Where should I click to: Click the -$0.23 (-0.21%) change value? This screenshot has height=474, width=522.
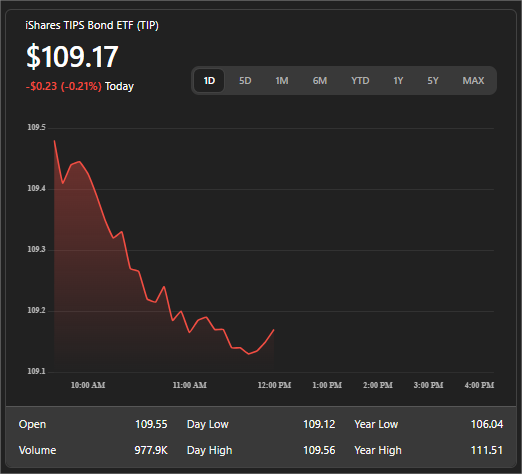[x=64, y=86]
